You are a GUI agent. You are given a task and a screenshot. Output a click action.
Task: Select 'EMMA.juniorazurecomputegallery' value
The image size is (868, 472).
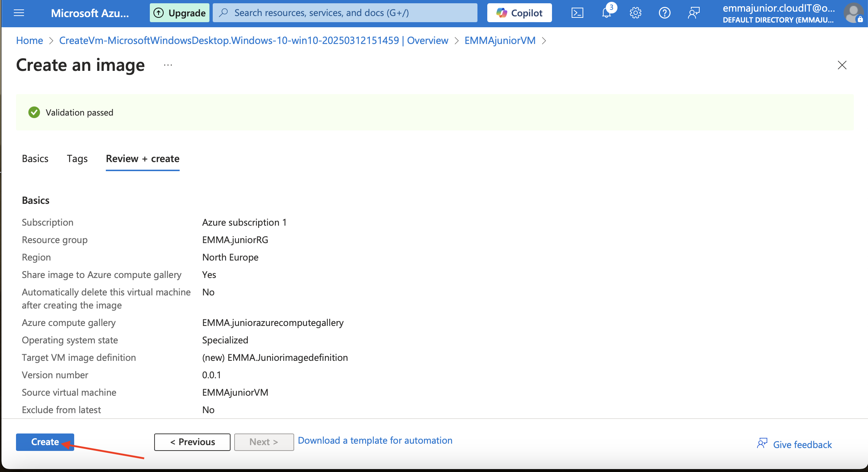point(273,323)
